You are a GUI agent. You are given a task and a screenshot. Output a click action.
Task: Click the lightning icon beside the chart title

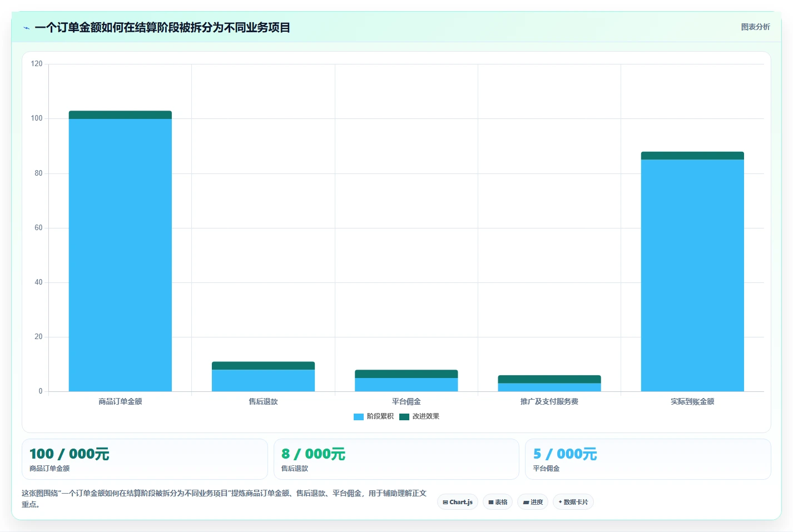point(26,28)
